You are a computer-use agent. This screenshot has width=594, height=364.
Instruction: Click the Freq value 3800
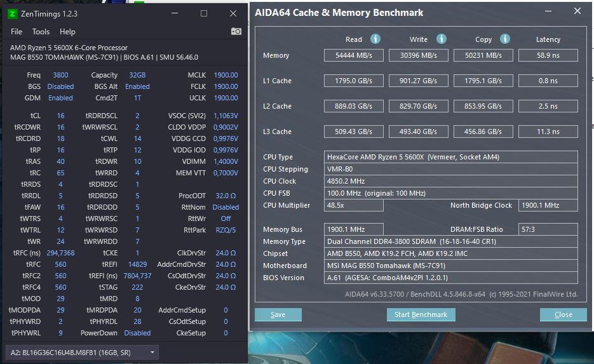click(60, 75)
